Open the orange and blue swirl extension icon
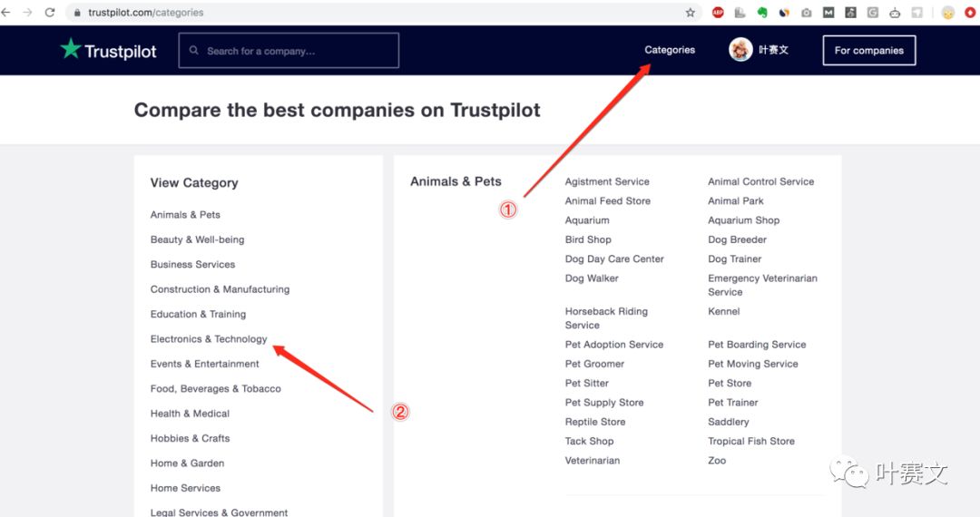The height and width of the screenshot is (517, 980). [784, 13]
